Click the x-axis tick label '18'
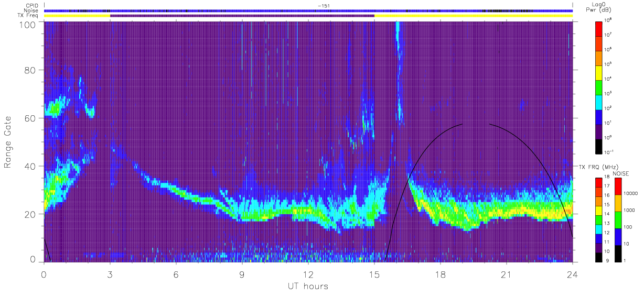The width and height of the screenshot is (644, 297). [441, 275]
